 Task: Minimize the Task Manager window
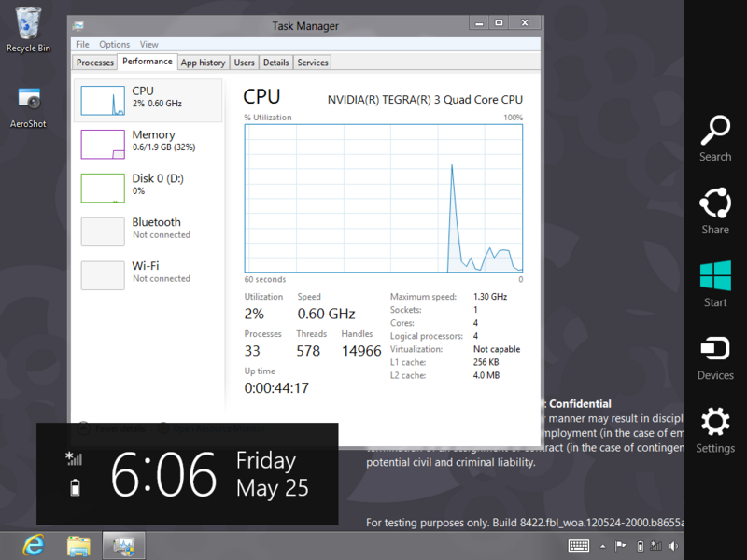(479, 22)
